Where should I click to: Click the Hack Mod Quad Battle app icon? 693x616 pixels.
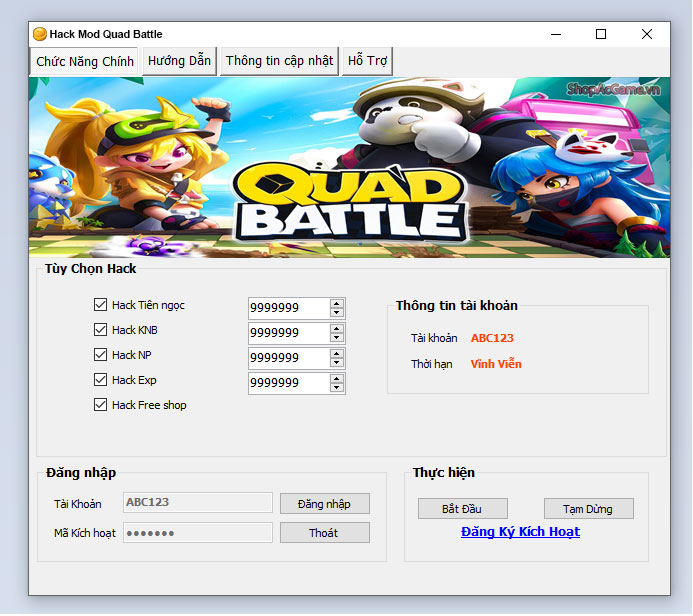tap(40, 34)
